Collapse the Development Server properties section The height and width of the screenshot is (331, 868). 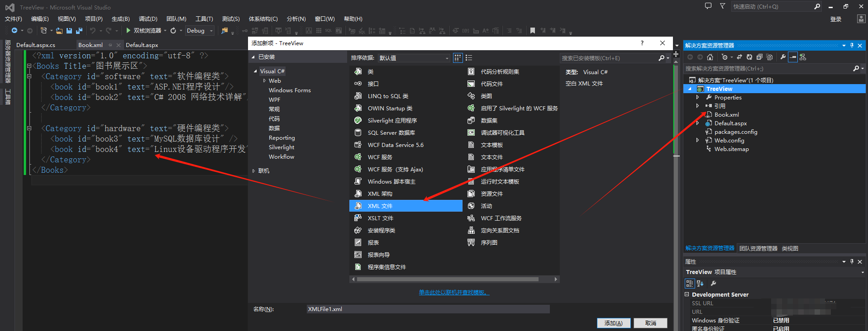(x=687, y=294)
